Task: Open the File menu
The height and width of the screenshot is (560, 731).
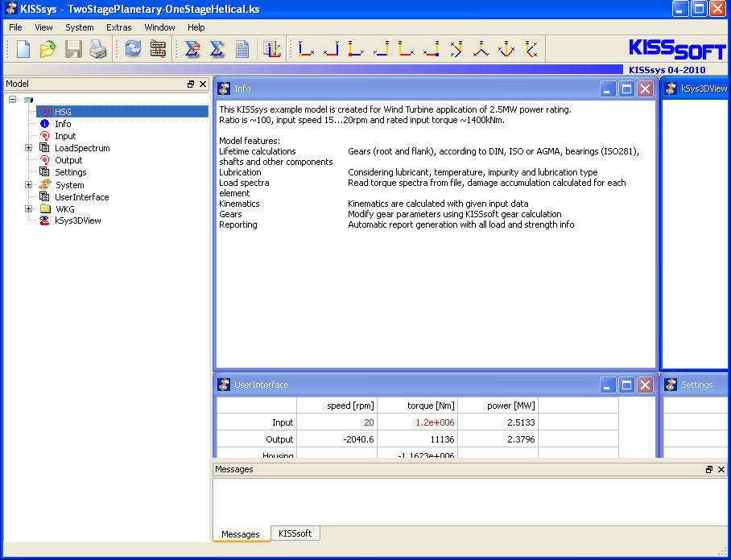Action: [x=15, y=27]
